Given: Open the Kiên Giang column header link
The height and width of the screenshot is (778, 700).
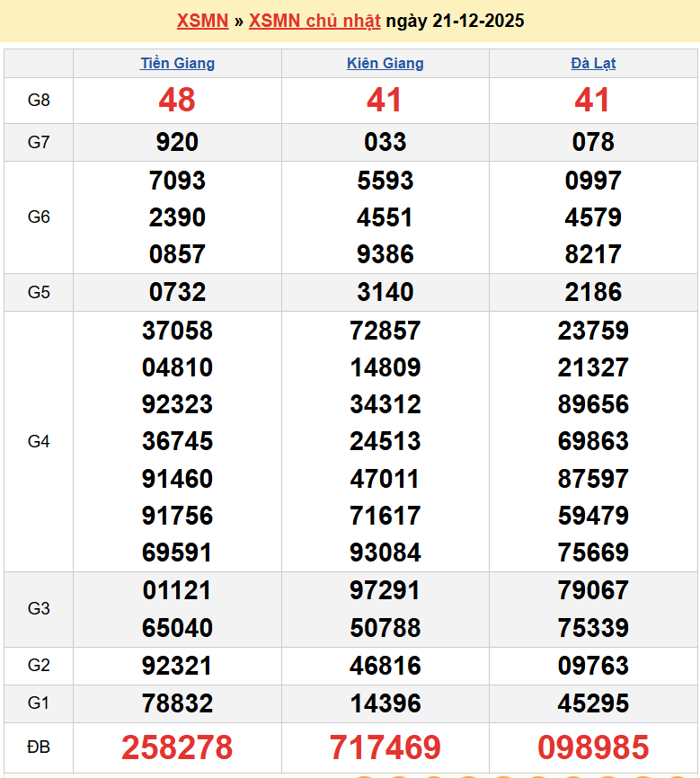Looking at the screenshot, I should [385, 63].
